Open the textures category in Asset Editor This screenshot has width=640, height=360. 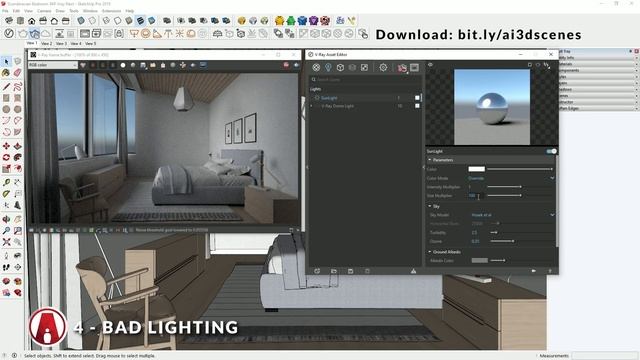pyautogui.click(x=364, y=67)
